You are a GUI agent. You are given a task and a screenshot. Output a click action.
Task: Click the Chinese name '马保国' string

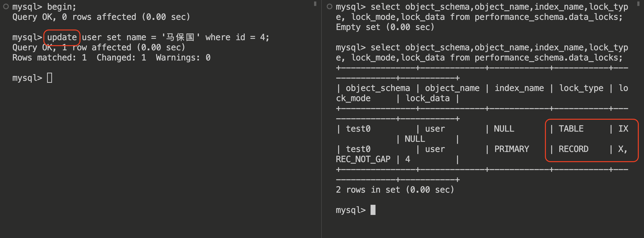coord(181,37)
